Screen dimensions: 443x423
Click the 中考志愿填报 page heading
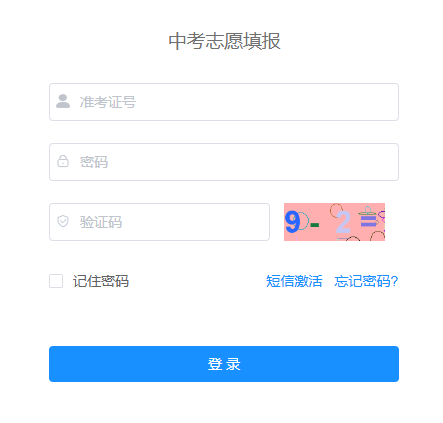[x=224, y=41]
